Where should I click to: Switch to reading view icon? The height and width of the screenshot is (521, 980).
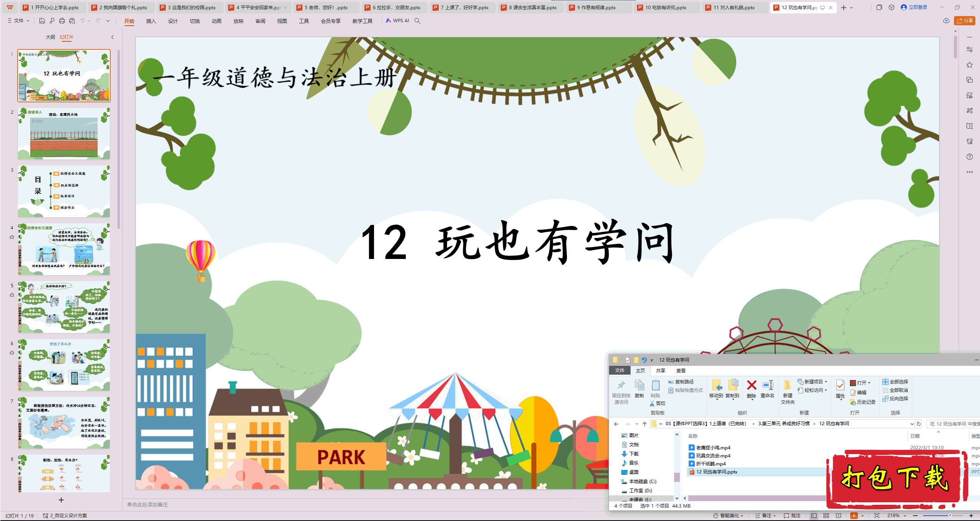pyautogui.click(x=838, y=516)
